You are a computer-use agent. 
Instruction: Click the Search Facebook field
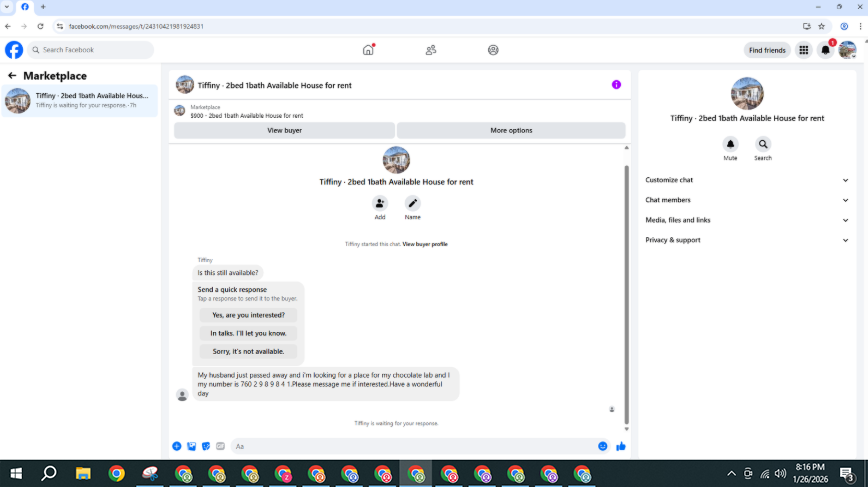[91, 50]
